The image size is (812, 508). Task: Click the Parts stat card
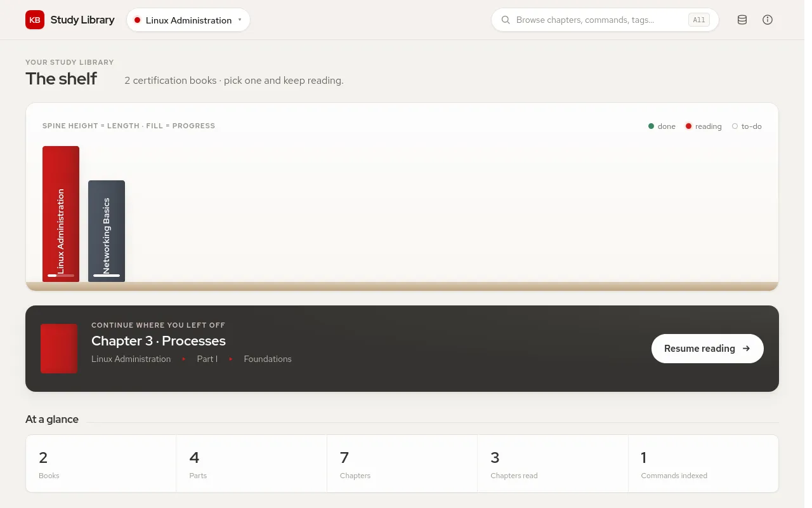251,464
